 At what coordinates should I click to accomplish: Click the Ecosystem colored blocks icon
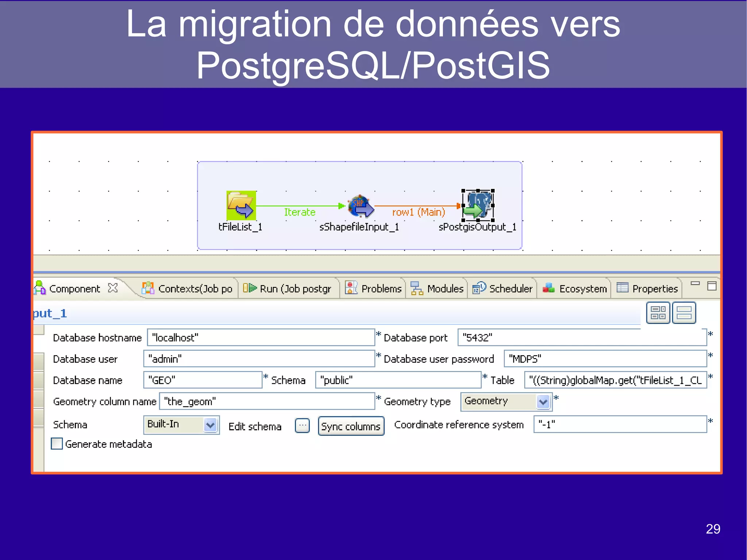pos(549,288)
